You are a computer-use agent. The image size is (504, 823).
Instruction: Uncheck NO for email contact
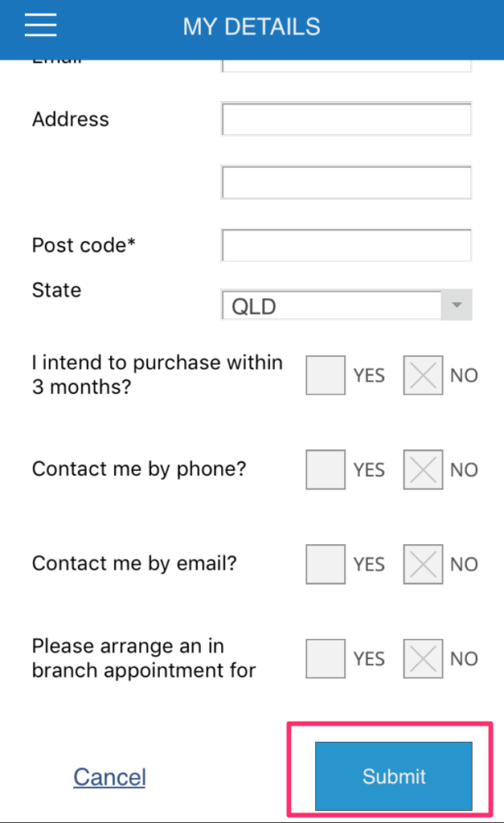tap(423, 564)
